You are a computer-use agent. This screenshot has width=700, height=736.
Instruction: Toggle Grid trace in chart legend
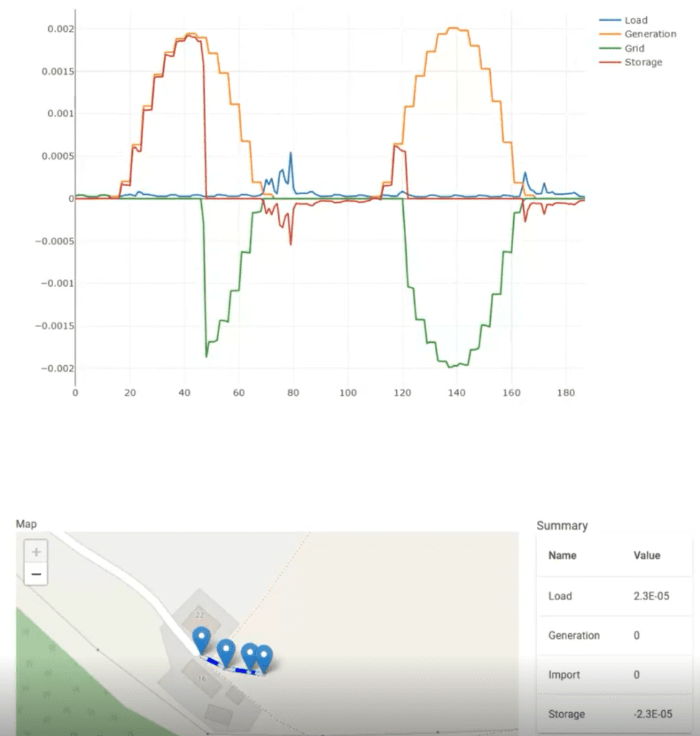(x=634, y=48)
